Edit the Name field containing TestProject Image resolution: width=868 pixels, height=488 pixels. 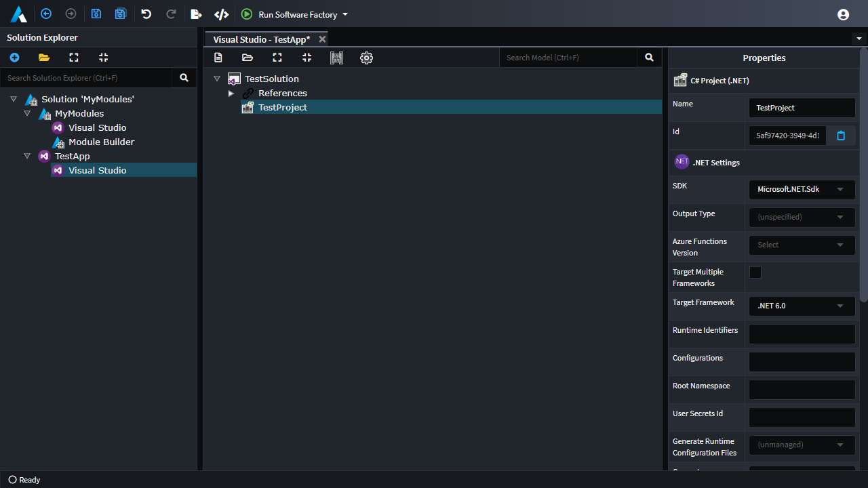tap(802, 108)
